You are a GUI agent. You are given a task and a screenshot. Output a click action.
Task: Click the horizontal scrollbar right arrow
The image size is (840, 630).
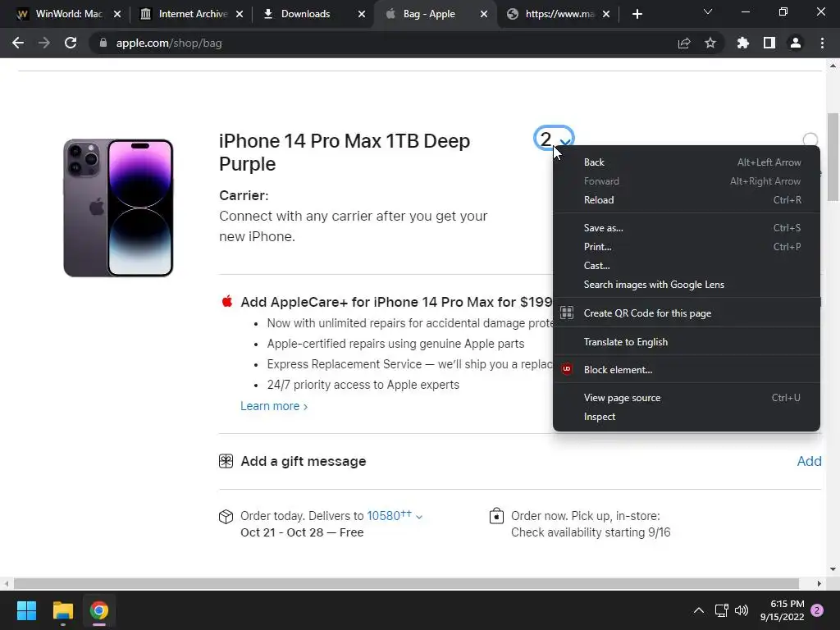click(x=819, y=583)
